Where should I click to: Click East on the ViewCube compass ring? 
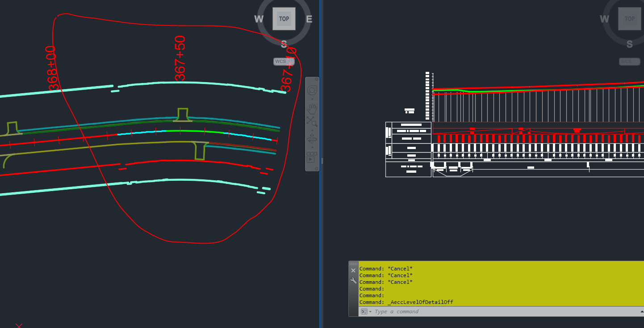point(308,19)
